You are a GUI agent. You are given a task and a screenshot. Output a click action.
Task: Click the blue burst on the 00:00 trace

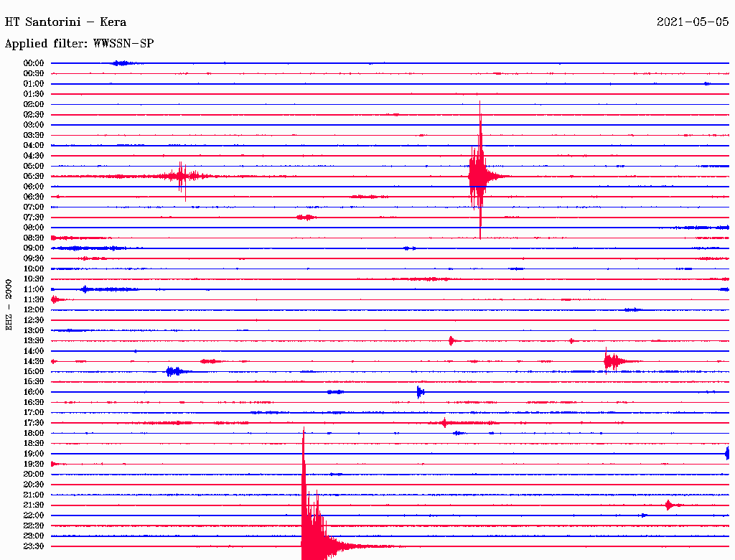tap(122, 63)
